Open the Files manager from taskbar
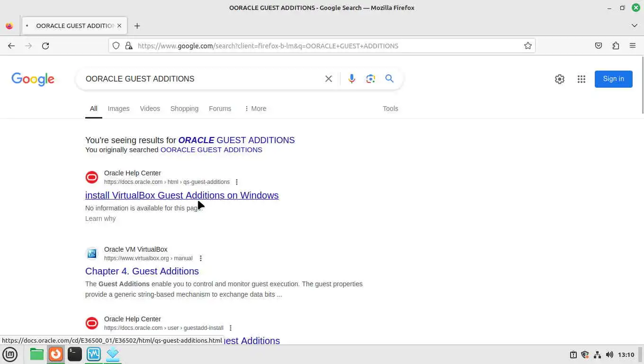Screen dimensions: 644x364 (x=37, y=354)
